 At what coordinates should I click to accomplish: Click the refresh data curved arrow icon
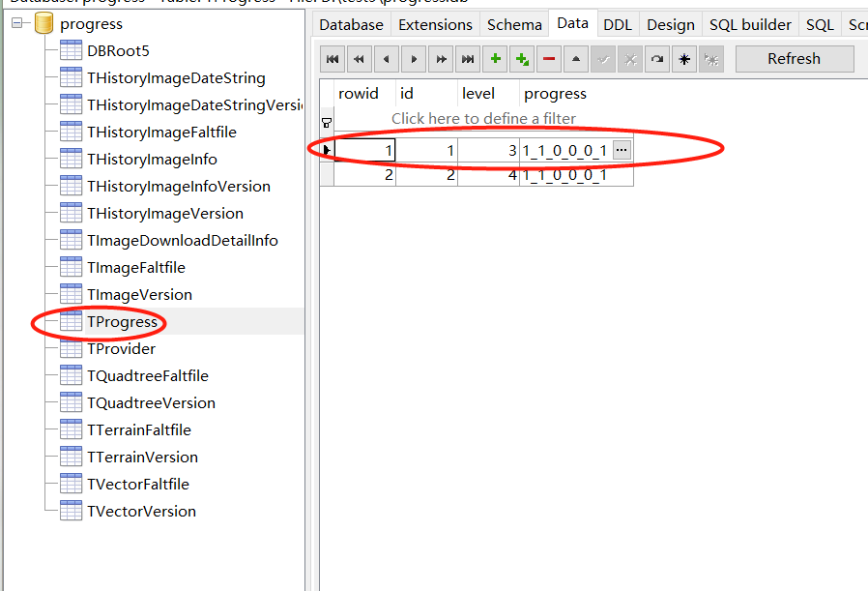657,59
